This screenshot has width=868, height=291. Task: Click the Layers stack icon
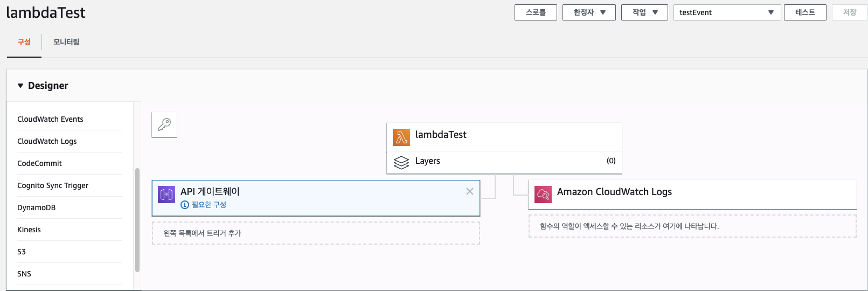401,162
